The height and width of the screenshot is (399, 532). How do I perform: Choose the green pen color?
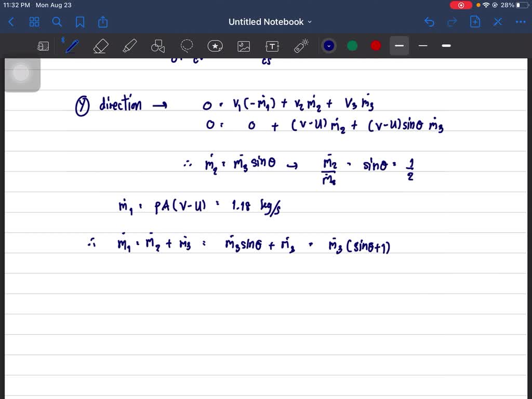[x=352, y=46]
